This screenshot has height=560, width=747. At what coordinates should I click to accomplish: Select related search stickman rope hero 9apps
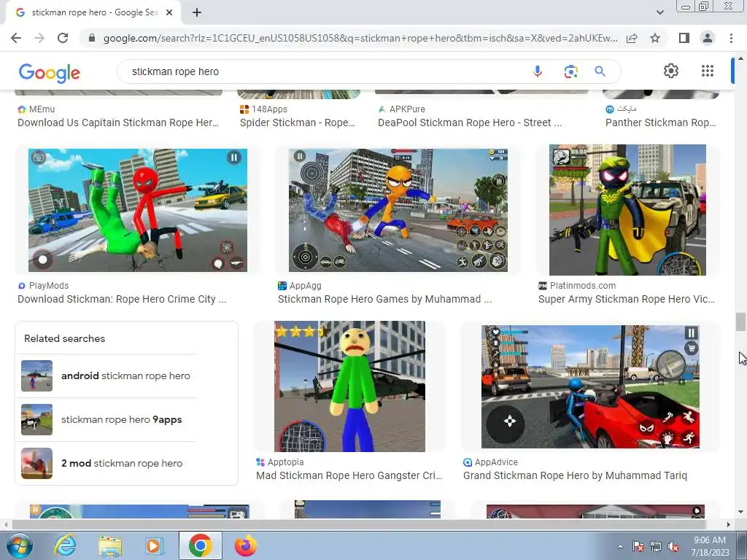[106, 419]
